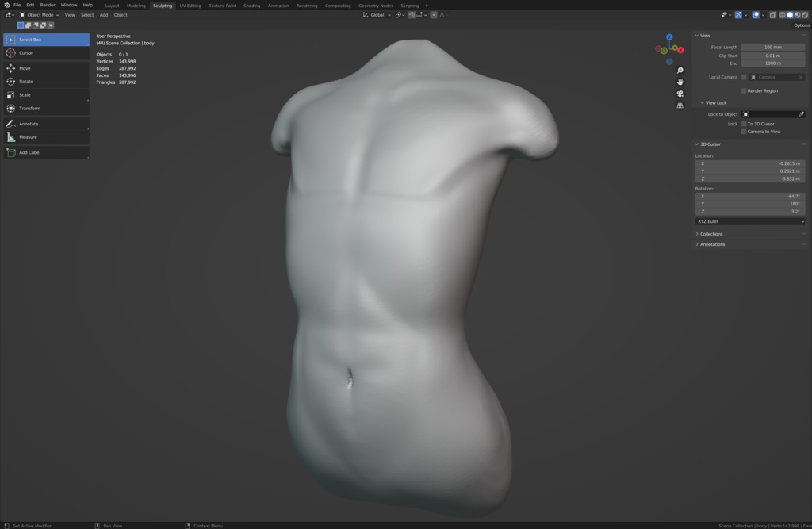
Task: Open the File menu
Action: (x=17, y=6)
